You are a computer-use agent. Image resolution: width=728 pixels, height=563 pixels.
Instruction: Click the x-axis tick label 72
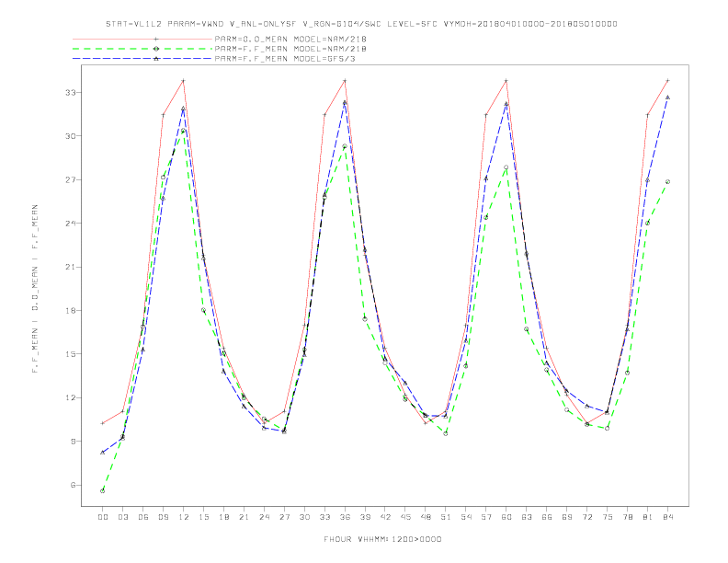[x=586, y=517]
